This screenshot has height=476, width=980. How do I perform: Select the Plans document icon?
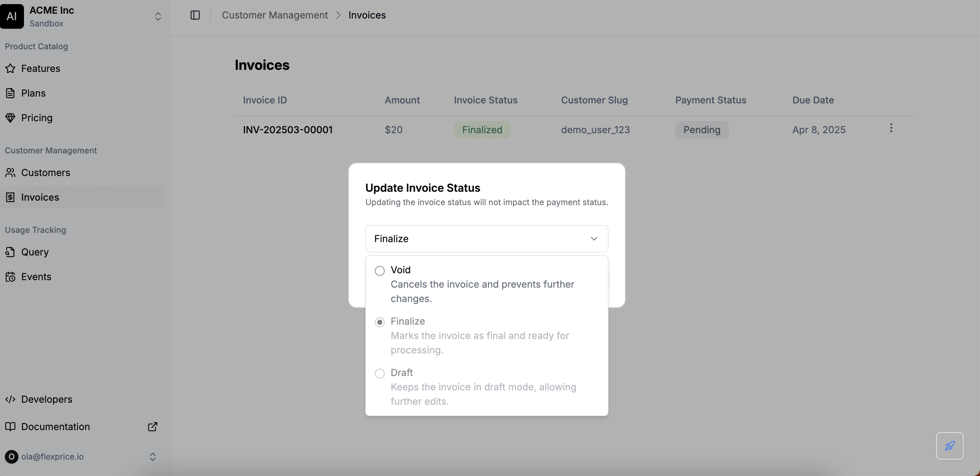[x=10, y=93]
